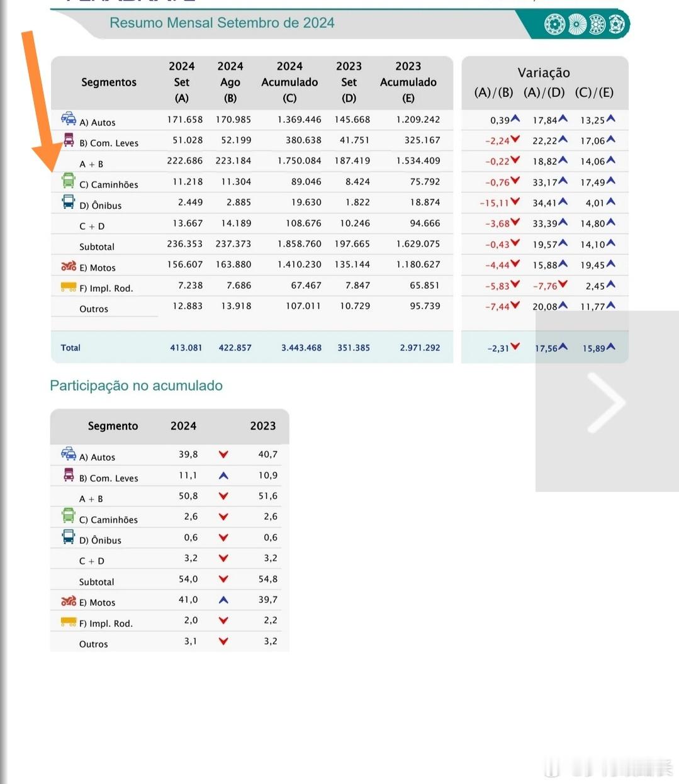
Task: Click the wheel emblem icons in header banner
Action: click(x=585, y=25)
